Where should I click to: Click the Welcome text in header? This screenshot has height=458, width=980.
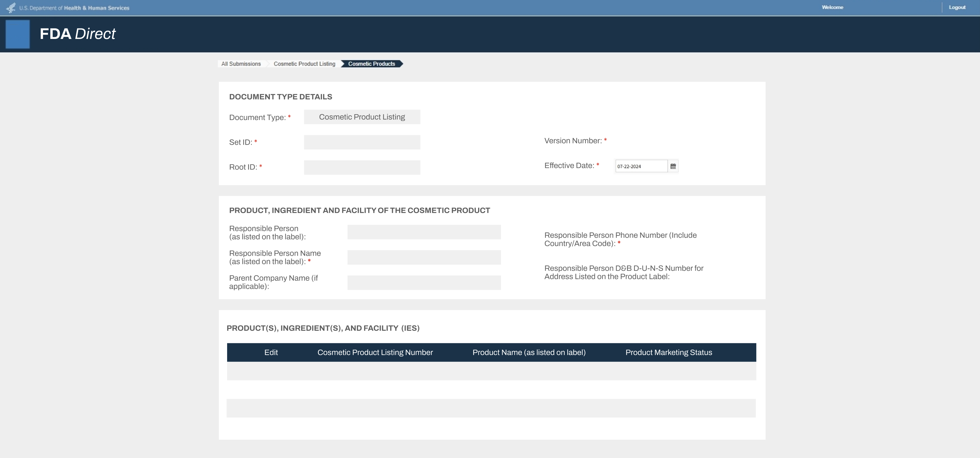pyautogui.click(x=832, y=7)
